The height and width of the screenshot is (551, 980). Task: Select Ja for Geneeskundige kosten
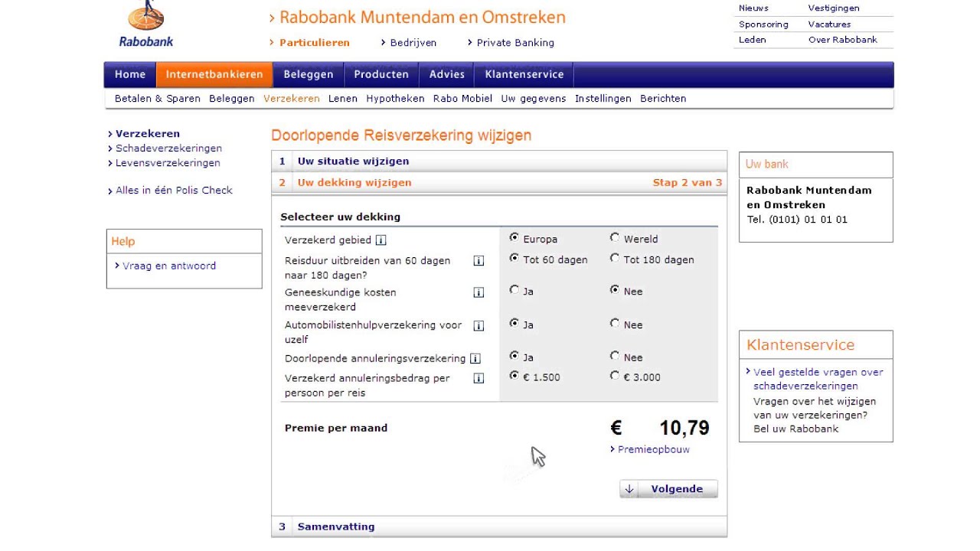514,290
